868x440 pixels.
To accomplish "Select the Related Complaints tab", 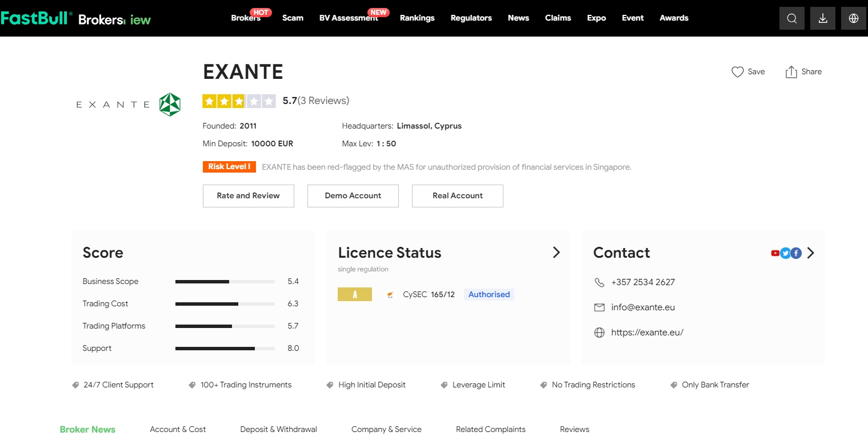I will (490, 429).
